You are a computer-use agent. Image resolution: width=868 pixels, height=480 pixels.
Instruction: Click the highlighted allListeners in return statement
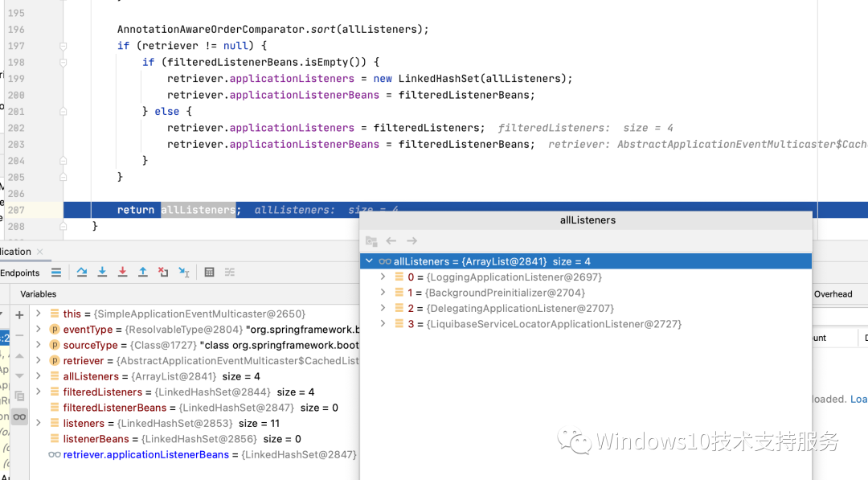pos(199,210)
